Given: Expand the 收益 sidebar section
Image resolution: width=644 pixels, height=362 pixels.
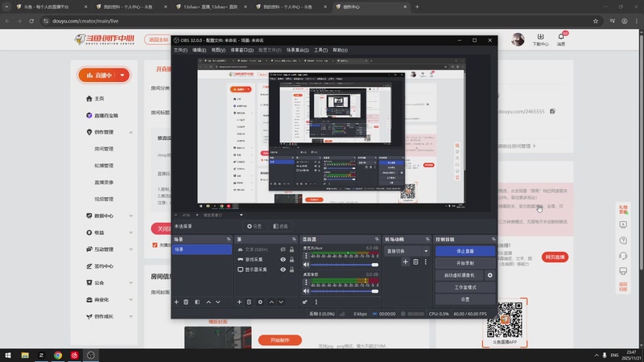Looking at the screenshot, I should click(x=130, y=232).
